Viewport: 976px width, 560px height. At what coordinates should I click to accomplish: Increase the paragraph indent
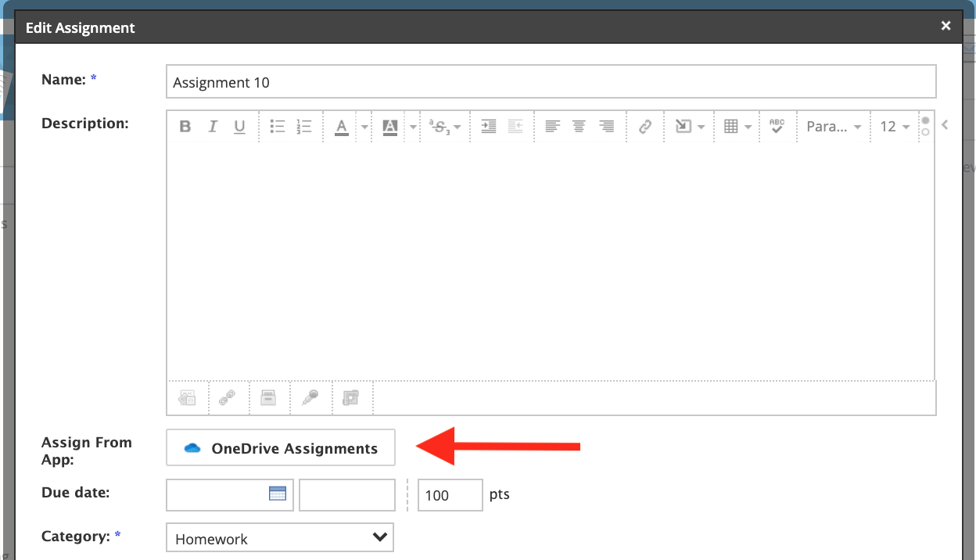click(488, 126)
